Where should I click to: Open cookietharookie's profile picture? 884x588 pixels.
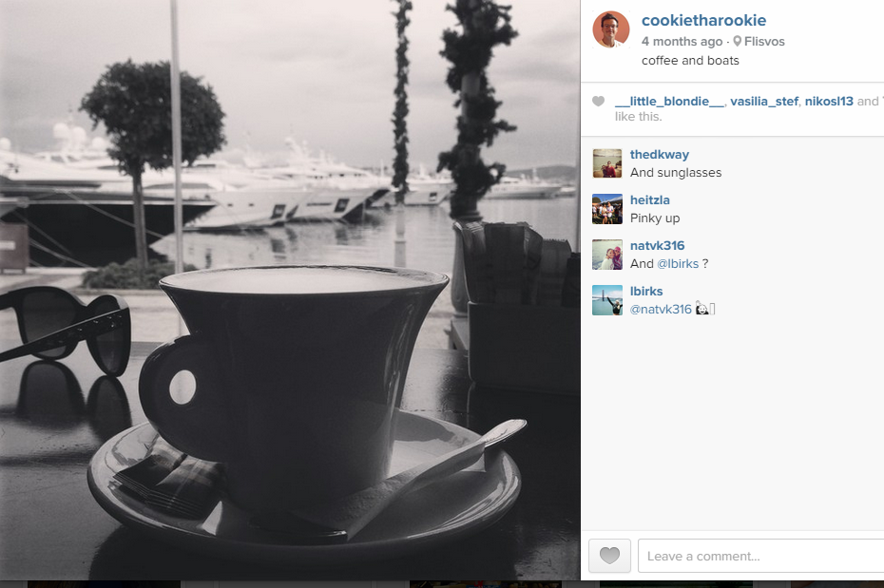click(610, 29)
